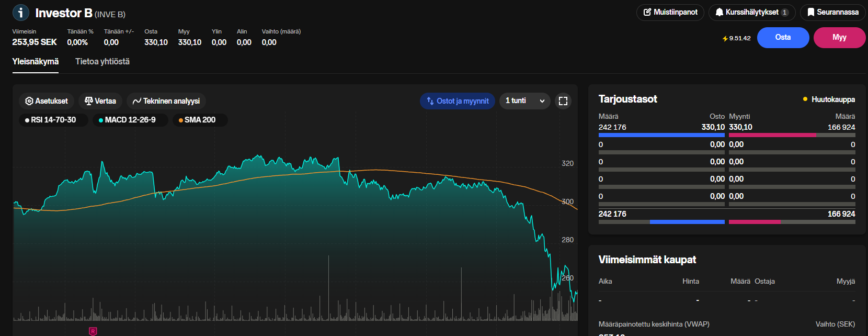Click the info icon beside Investor B
This screenshot has width=868, height=336.
coord(21,13)
